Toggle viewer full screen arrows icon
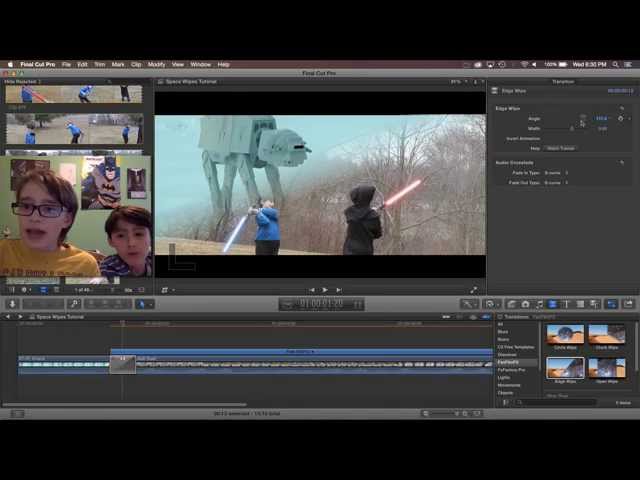The image size is (640, 480). [x=473, y=290]
